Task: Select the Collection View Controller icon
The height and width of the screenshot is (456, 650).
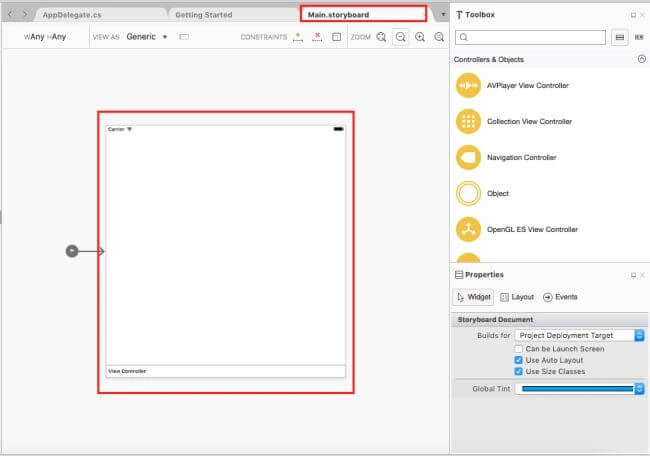Action: pyautogui.click(x=468, y=121)
